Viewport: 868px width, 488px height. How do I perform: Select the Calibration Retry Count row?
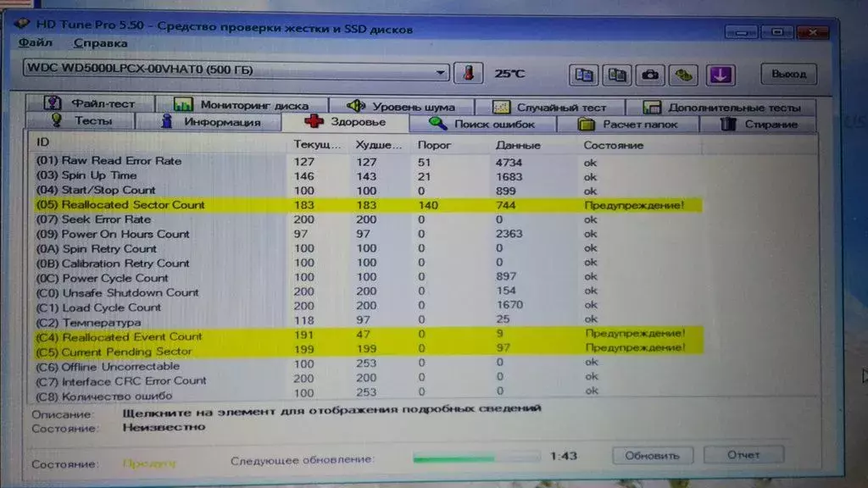pyautogui.click(x=368, y=263)
